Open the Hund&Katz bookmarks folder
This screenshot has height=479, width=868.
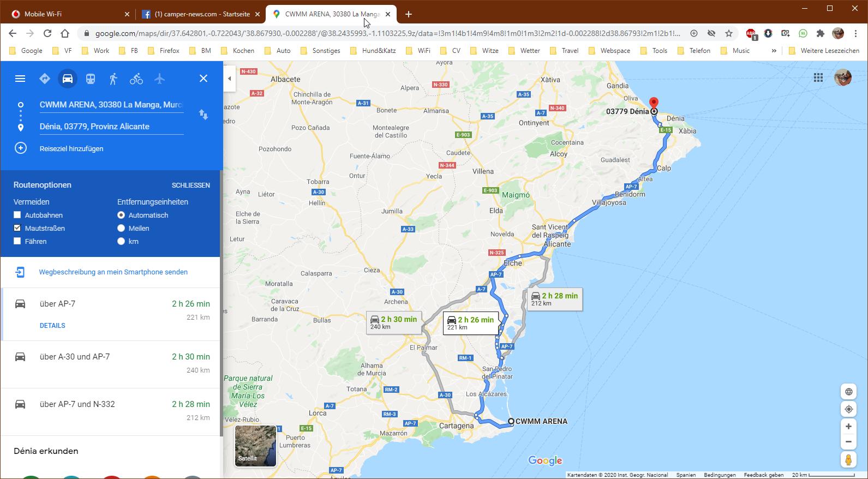click(373, 51)
